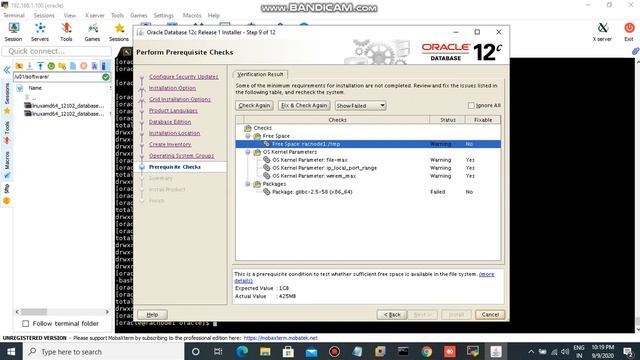Select second linuxamd64_12102_database file
This screenshot has height=360, width=640.
coord(64,114)
